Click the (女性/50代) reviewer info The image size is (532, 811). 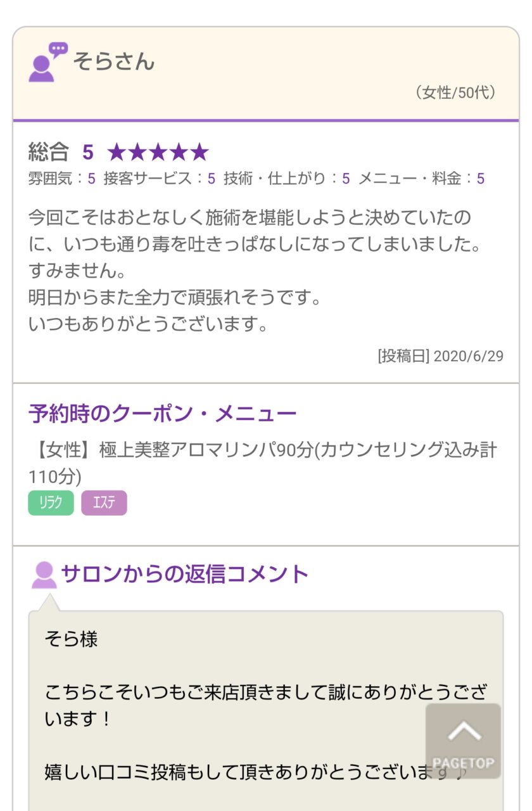pos(455,93)
